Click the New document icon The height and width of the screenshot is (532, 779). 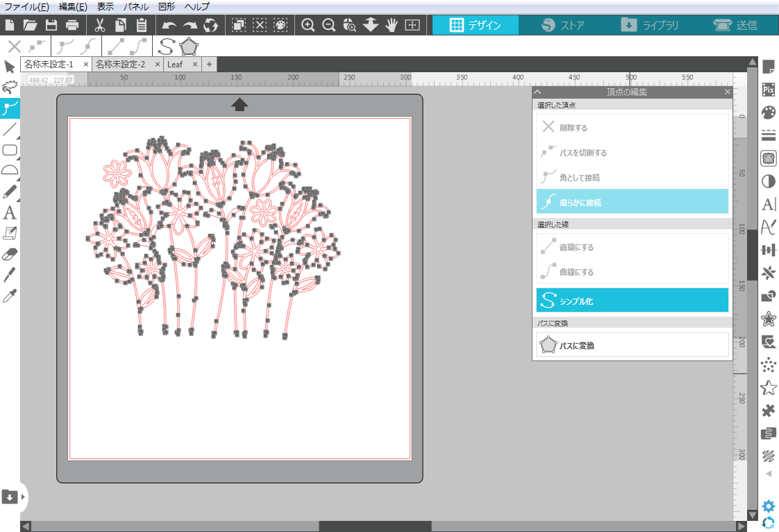coord(10,25)
